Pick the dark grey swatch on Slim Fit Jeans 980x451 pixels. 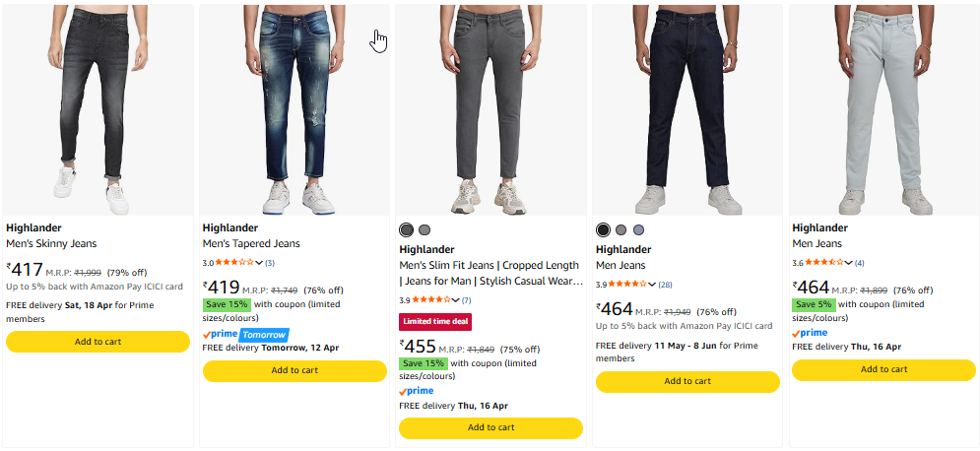(x=407, y=229)
